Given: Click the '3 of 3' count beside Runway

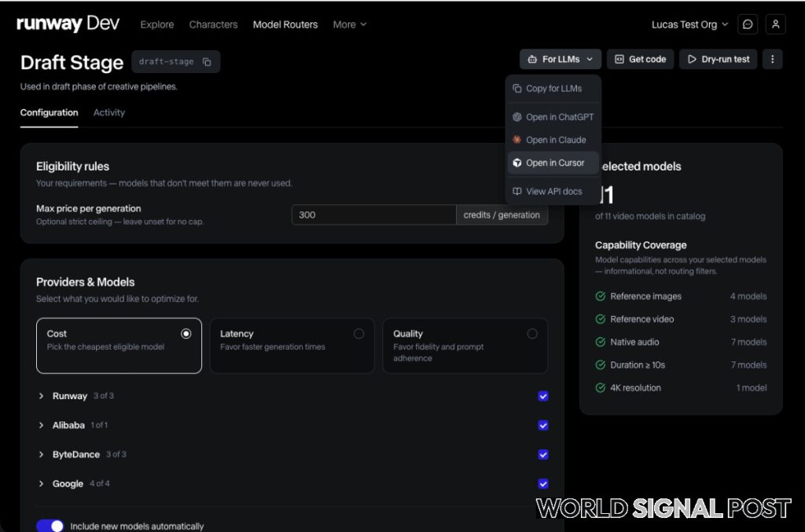Looking at the screenshot, I should click(104, 395).
